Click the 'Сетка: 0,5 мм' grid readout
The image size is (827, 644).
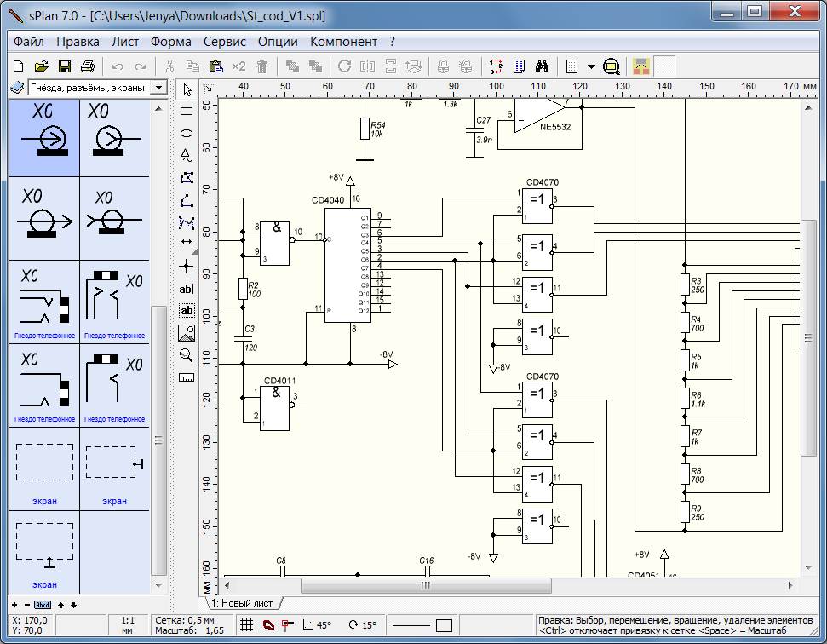(x=185, y=620)
